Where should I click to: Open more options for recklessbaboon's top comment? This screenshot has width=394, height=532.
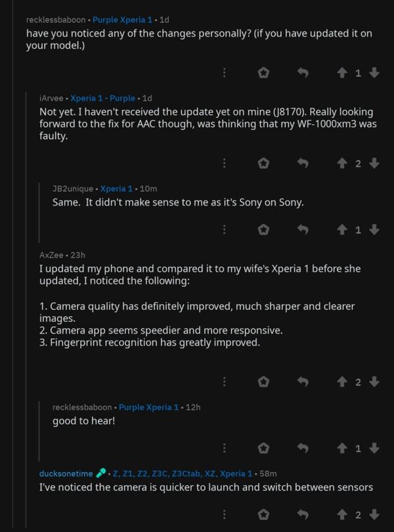pyautogui.click(x=225, y=73)
